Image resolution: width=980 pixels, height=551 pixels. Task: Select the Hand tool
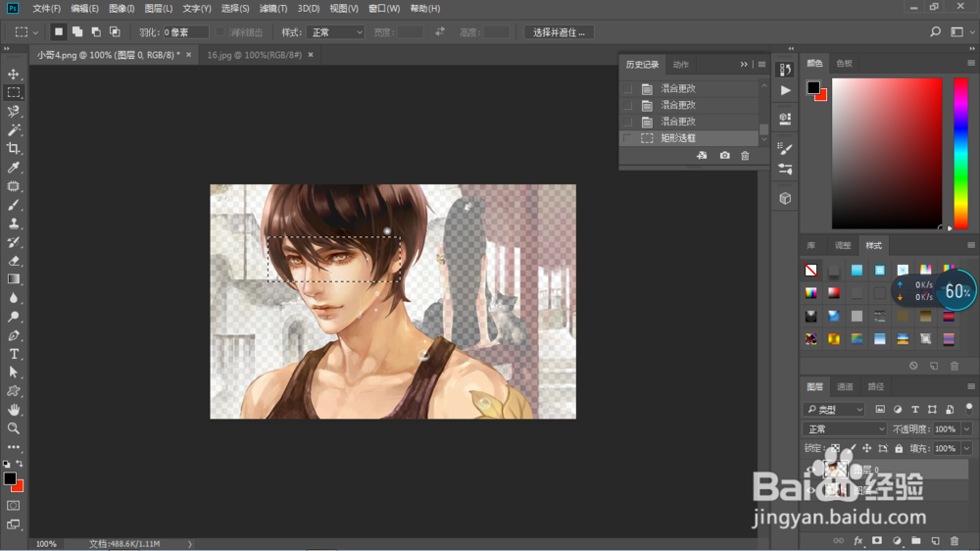pyautogui.click(x=13, y=410)
